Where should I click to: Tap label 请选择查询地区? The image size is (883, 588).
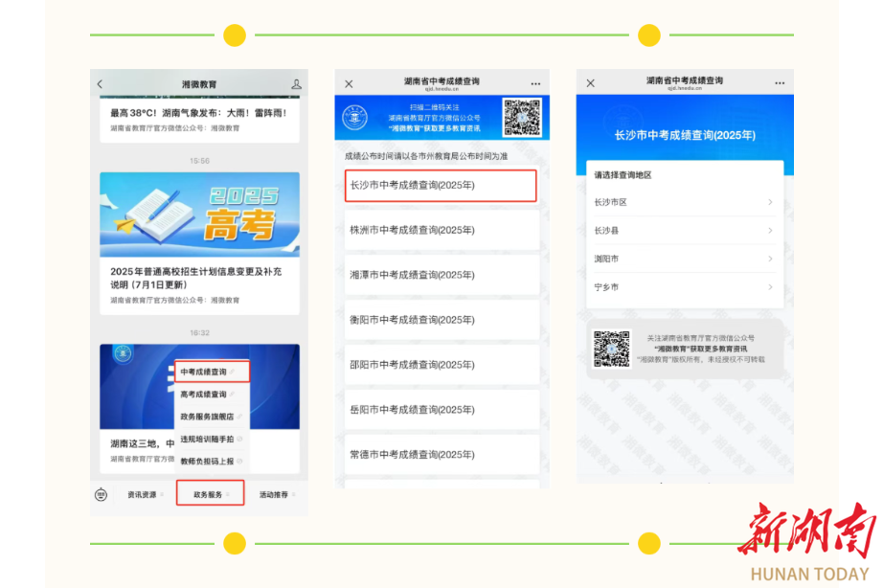[x=623, y=175]
